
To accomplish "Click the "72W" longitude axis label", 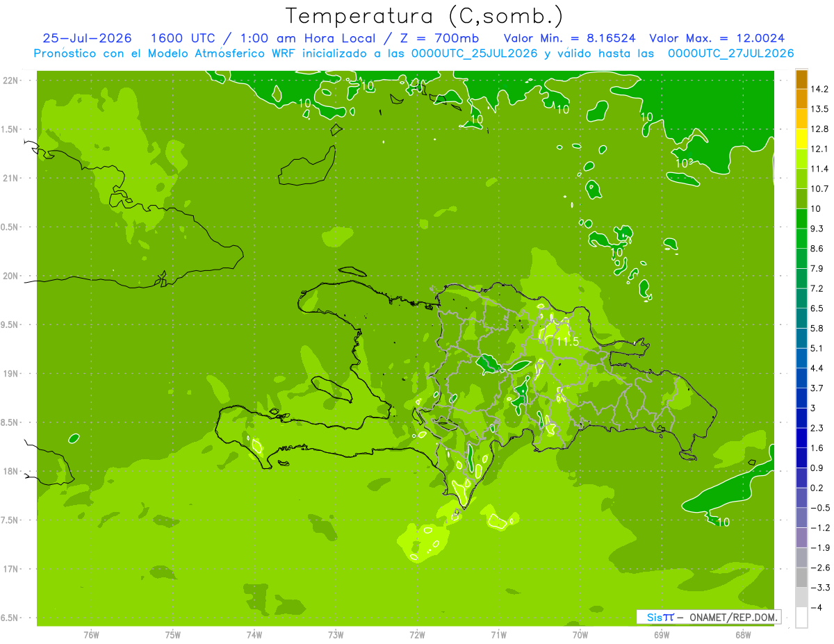I will tap(417, 635).
